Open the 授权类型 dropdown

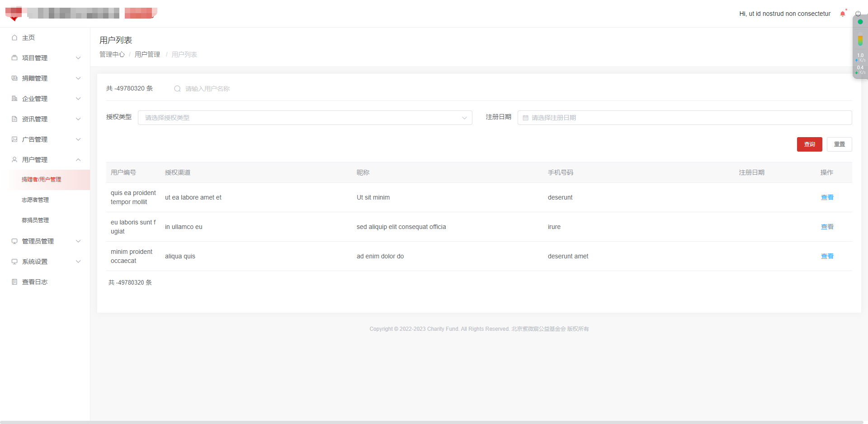click(305, 118)
